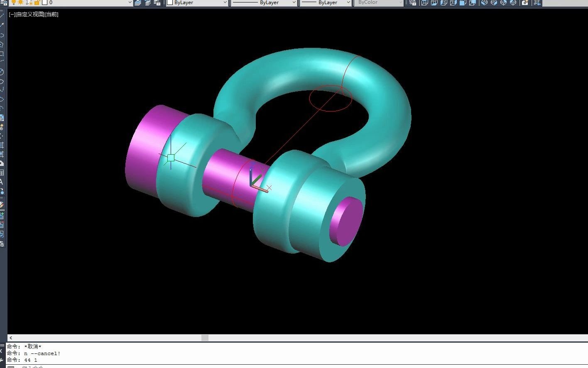Select the Multiline Text A tool
The height and width of the screenshot is (368, 588).
click(x=2, y=182)
